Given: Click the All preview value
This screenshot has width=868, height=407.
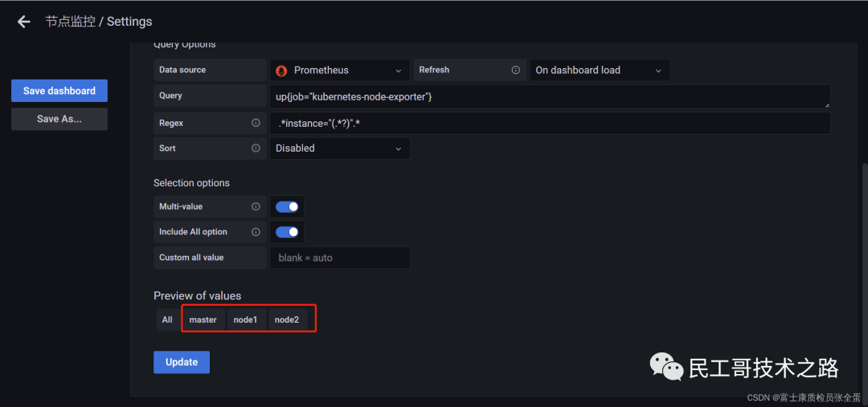Looking at the screenshot, I should pyautogui.click(x=167, y=319).
